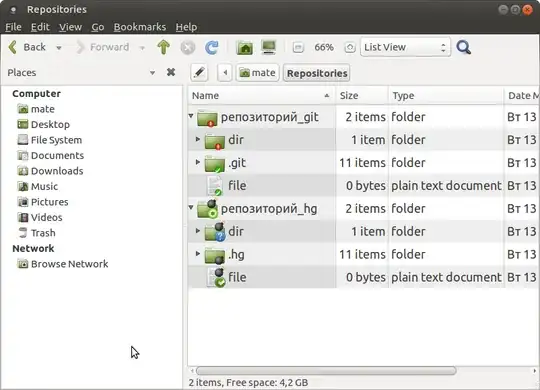
Task: Sort by the Size column header
Action: (x=362, y=95)
